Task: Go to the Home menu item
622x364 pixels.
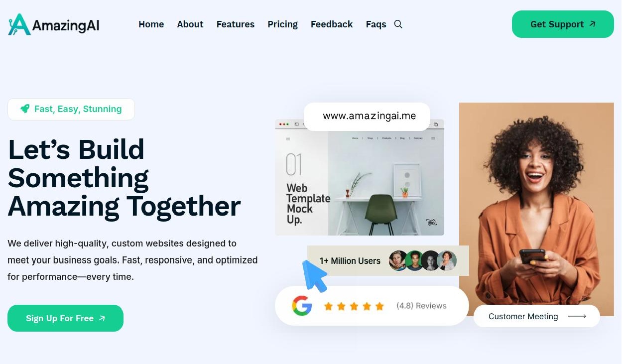Action: (x=151, y=24)
